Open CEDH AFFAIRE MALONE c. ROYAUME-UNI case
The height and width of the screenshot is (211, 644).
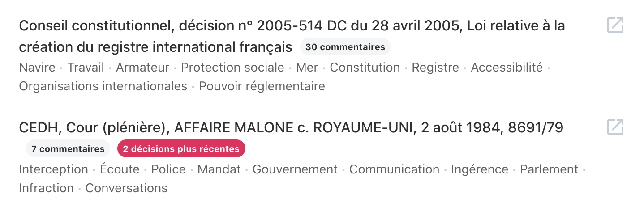(291, 128)
